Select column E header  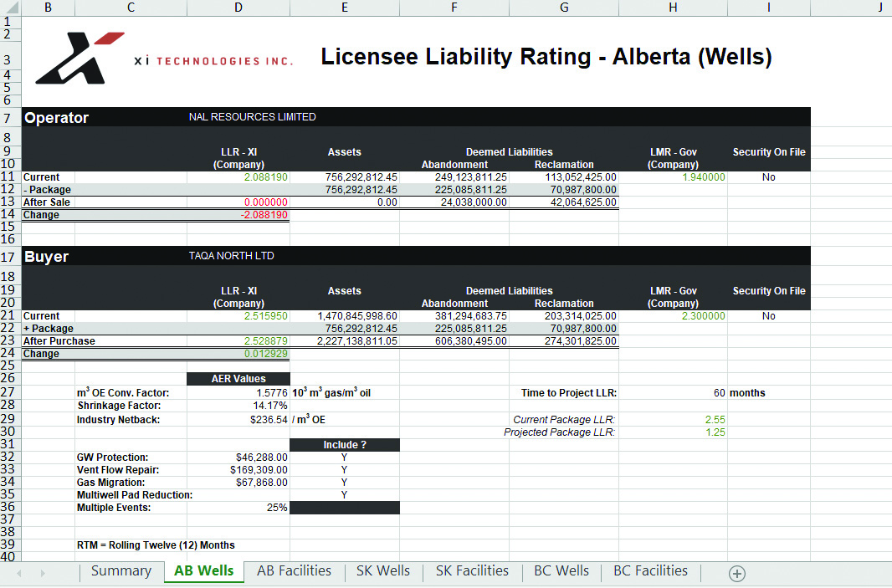pos(345,8)
